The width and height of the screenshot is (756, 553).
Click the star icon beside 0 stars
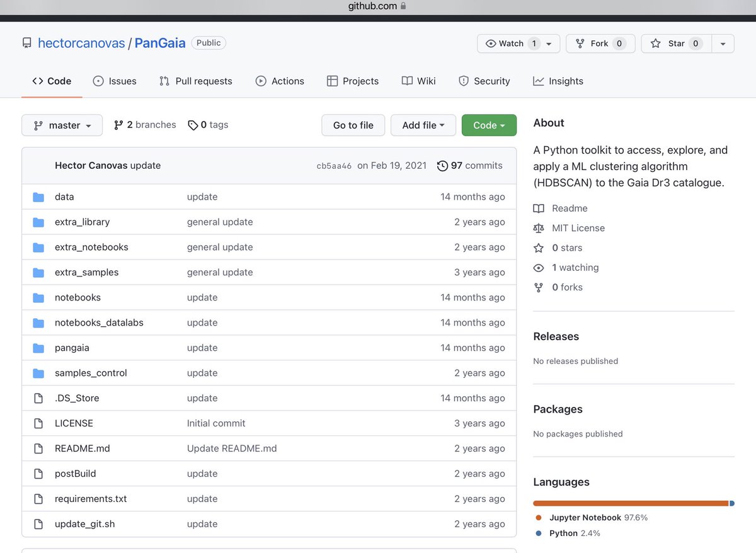point(539,248)
